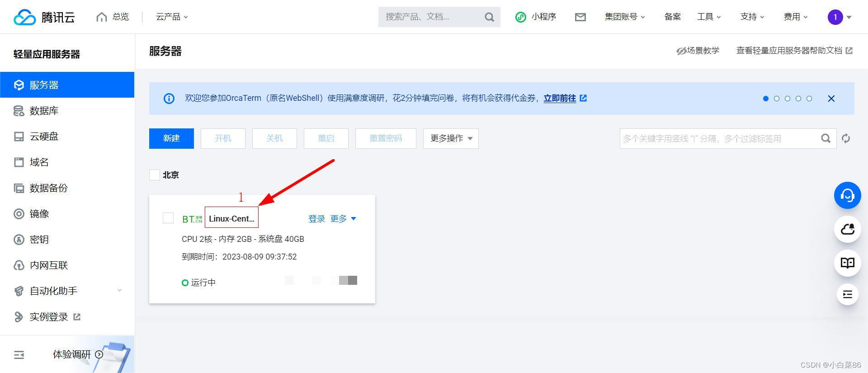Viewport: 868px width, 373px height.
Task: Click the 关机 shutdown button
Action: click(274, 138)
